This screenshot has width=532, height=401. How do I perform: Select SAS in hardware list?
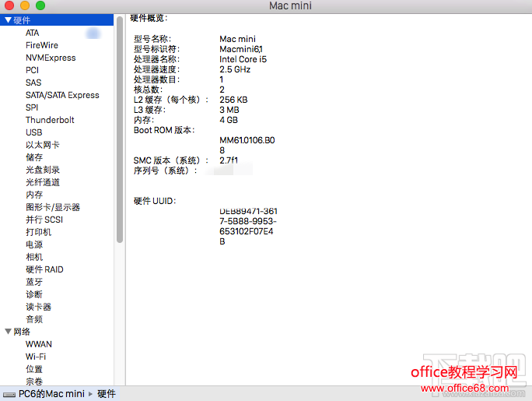33,83
